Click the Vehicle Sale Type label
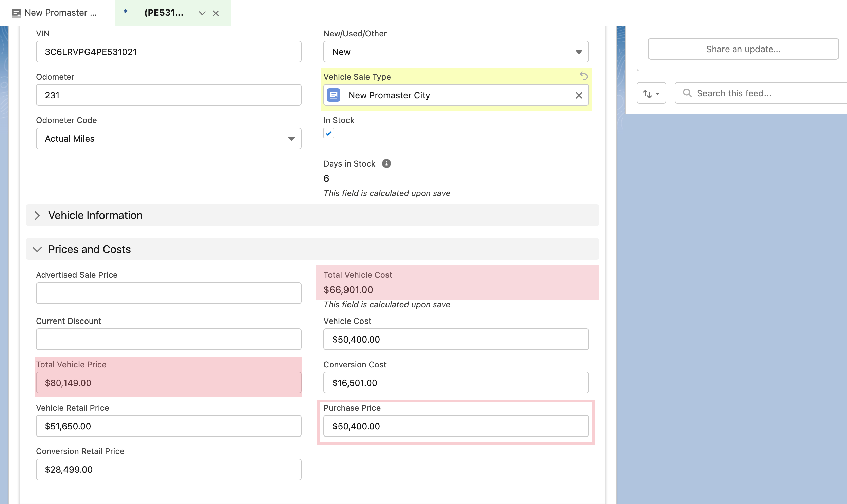Viewport: 847px width, 504px height. 357,77
